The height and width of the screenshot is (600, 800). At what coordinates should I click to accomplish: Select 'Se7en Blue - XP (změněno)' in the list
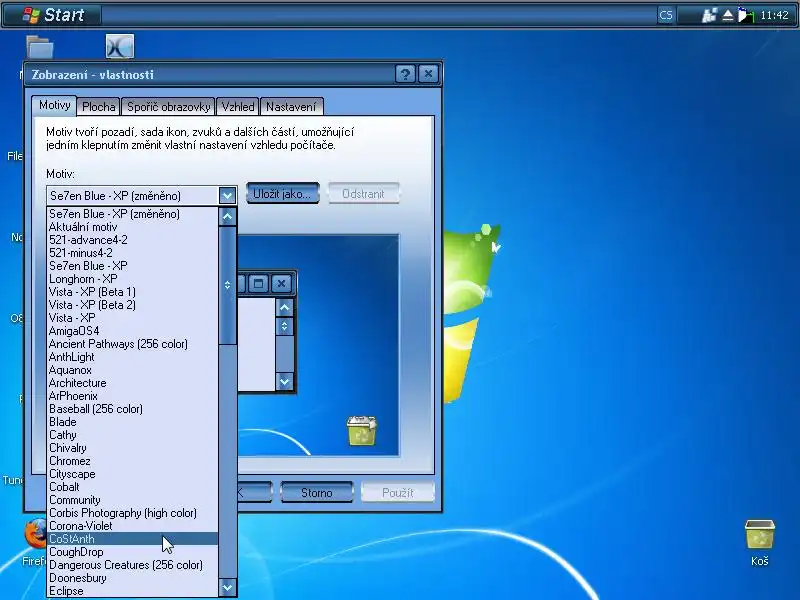click(133, 214)
